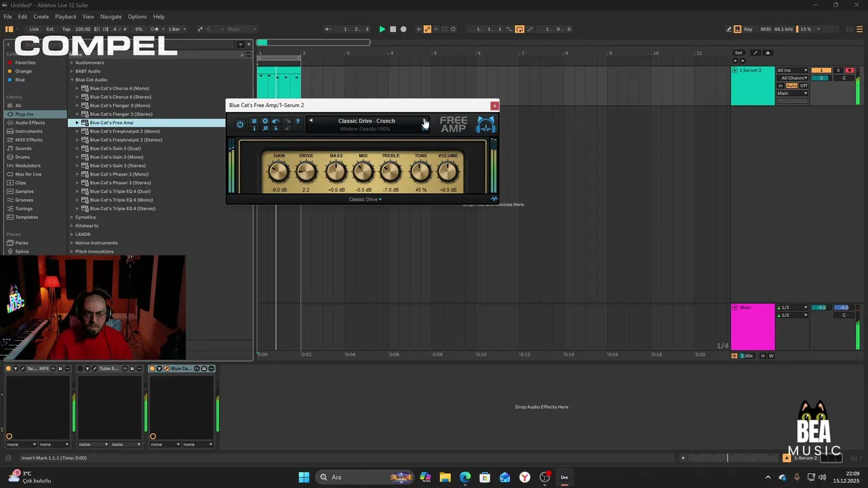Toggle the Free Amp plugin power button
868x488 pixels.
(240, 124)
